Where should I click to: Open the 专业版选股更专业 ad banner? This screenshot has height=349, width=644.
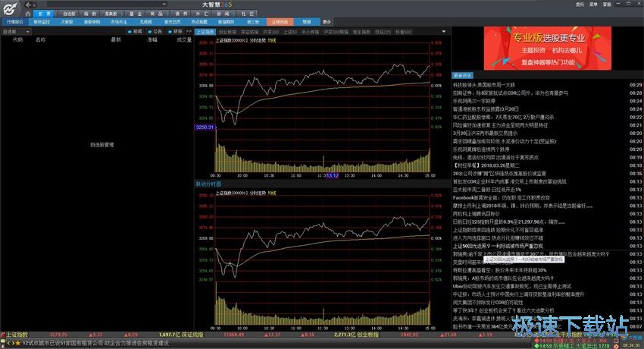coord(548,49)
